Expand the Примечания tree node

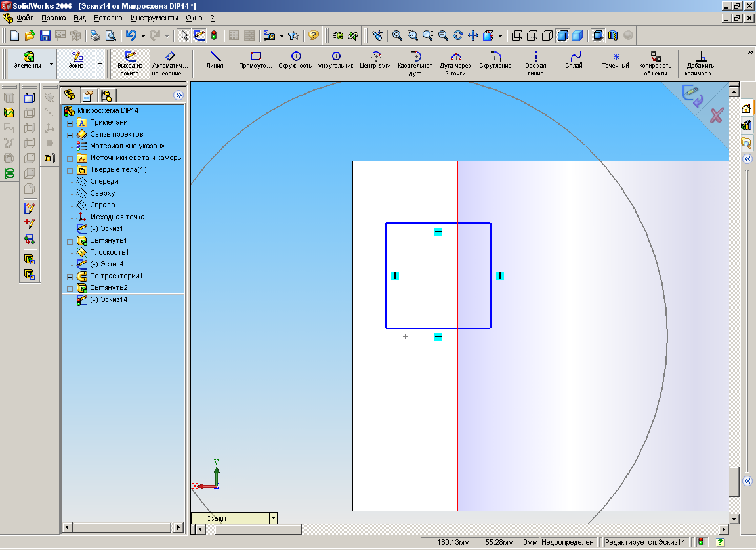[x=70, y=123]
